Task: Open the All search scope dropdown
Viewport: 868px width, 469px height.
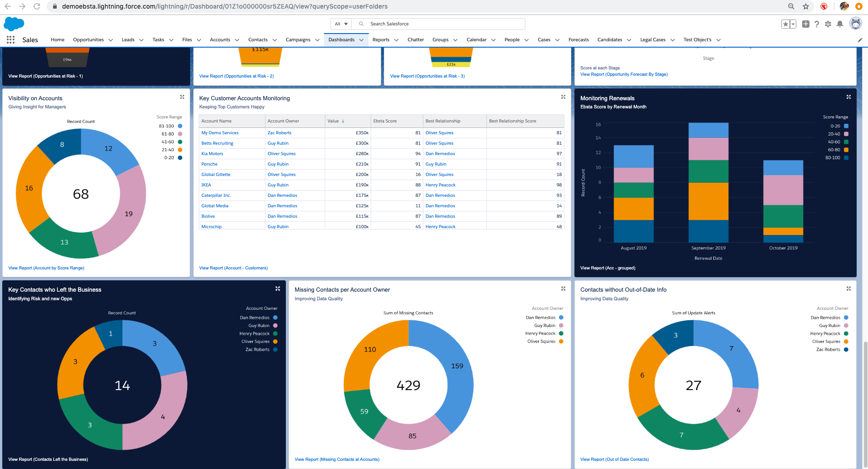Action: [x=341, y=24]
